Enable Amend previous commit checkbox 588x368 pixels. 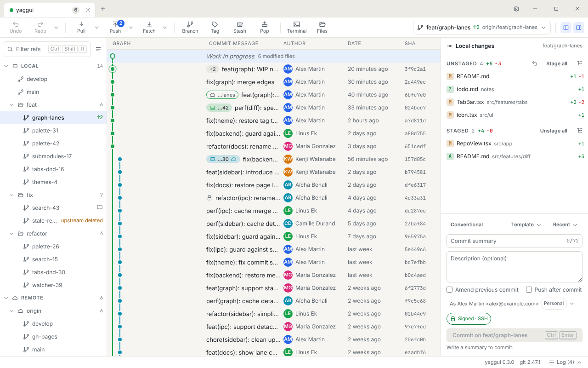click(450, 290)
